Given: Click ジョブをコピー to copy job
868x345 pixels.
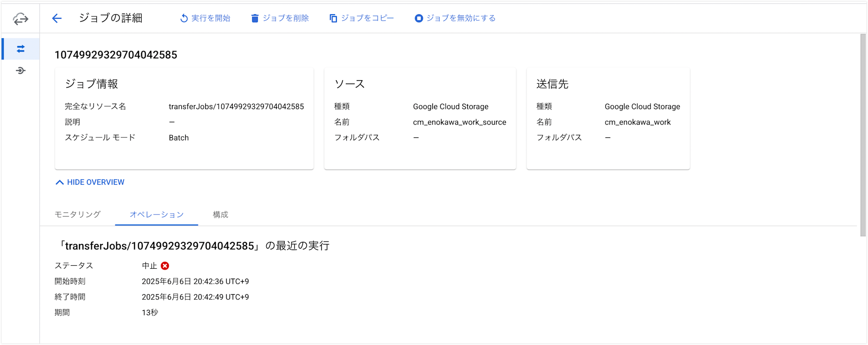Looking at the screenshot, I should pyautogui.click(x=362, y=18).
